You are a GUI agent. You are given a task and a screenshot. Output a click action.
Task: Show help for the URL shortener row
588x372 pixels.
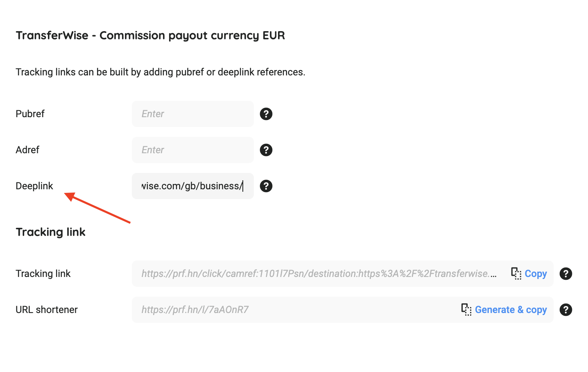pos(565,310)
